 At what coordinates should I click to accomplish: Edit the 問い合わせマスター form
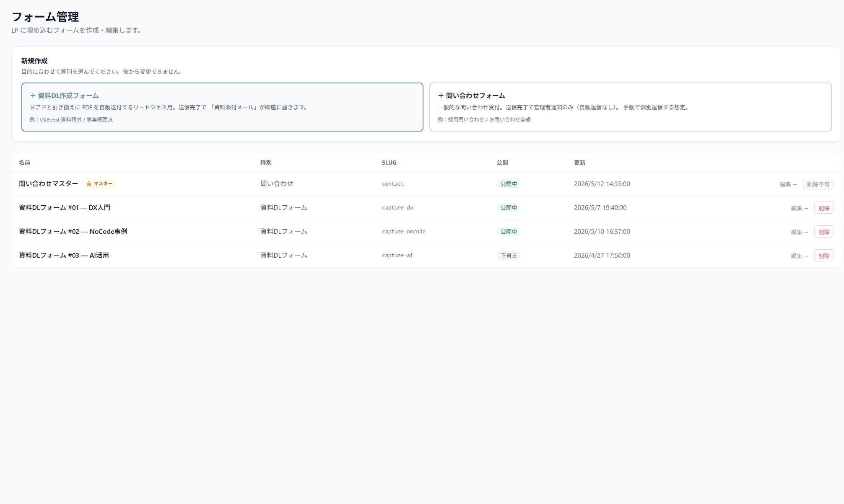pos(788,184)
